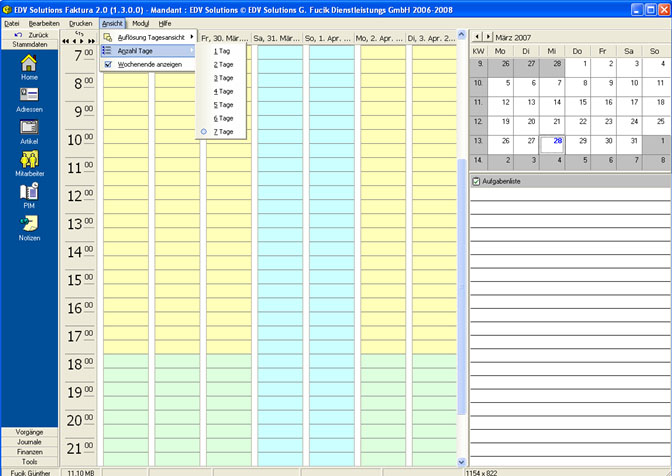Expand the Finanzen sidebar section
The image size is (672, 476).
coord(29,452)
